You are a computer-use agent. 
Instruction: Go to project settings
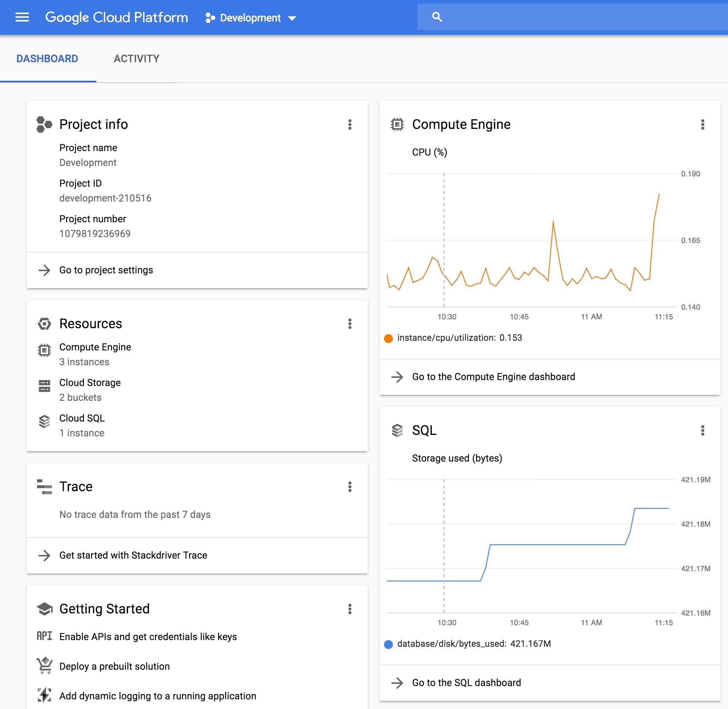coord(106,270)
